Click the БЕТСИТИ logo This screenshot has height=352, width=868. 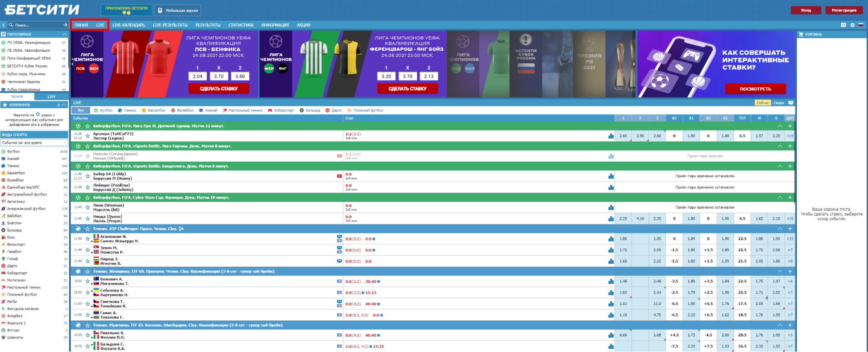42,10
